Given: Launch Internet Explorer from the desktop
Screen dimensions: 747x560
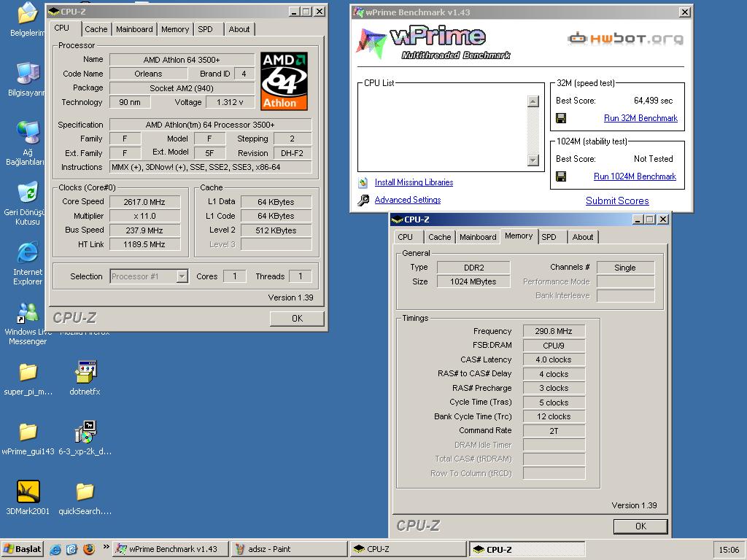Looking at the screenshot, I should [28, 252].
